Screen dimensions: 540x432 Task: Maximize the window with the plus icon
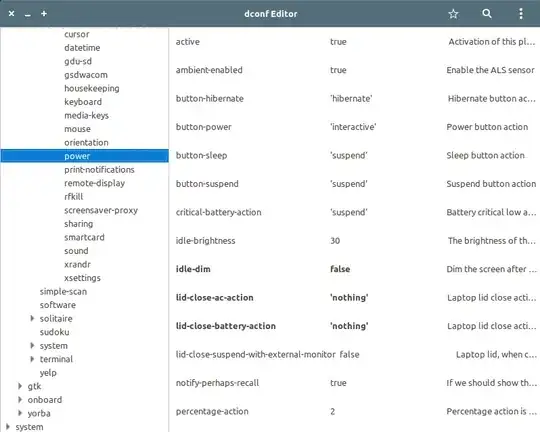click(44, 14)
